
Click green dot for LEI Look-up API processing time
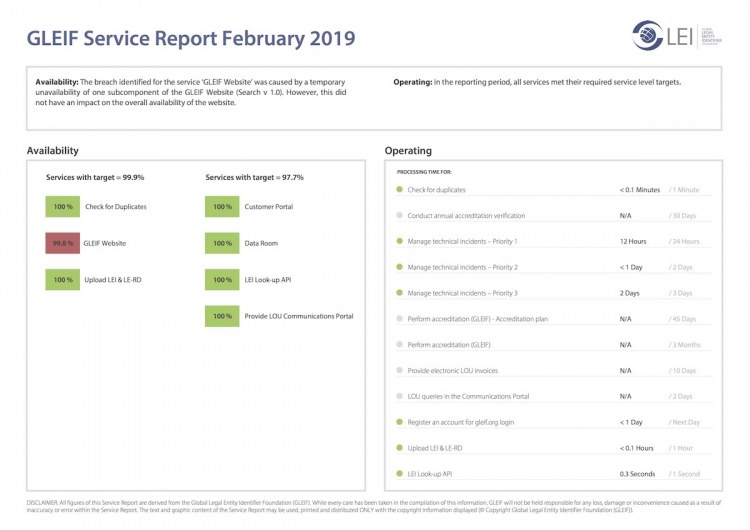pyautogui.click(x=399, y=473)
